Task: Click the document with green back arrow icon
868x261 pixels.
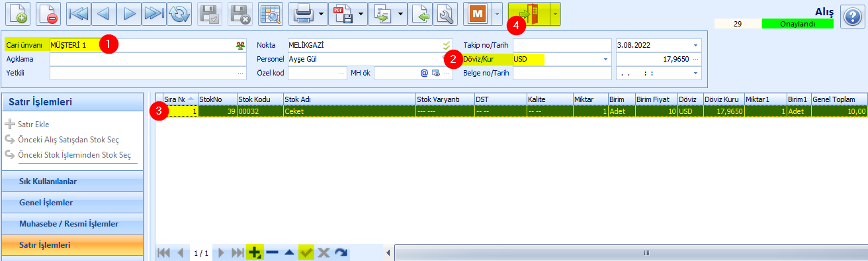Action: coord(420,13)
